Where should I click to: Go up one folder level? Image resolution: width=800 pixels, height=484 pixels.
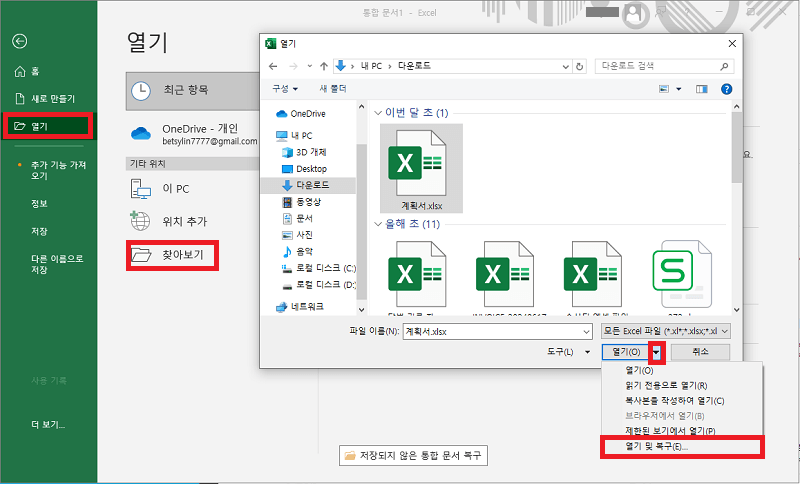coord(323,66)
